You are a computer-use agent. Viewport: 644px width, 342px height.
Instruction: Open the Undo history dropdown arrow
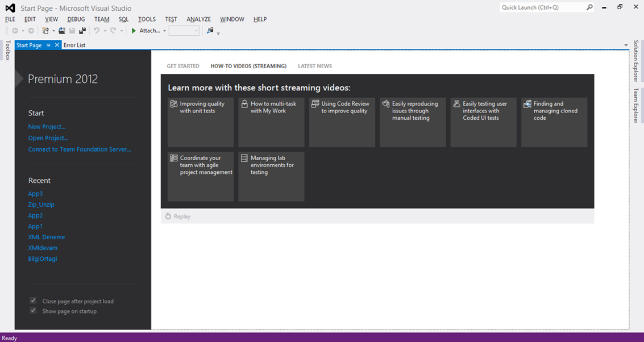point(105,31)
